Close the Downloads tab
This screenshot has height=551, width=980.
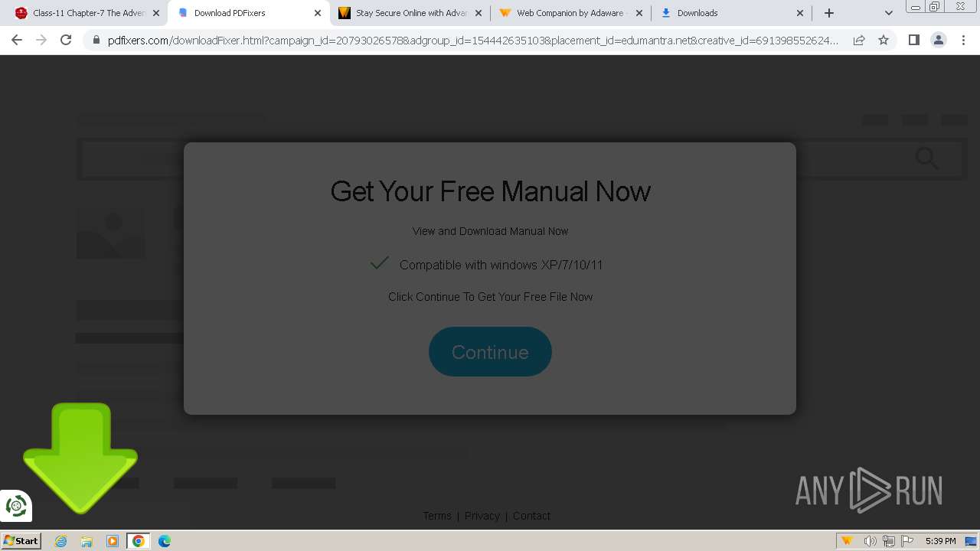coord(800,13)
